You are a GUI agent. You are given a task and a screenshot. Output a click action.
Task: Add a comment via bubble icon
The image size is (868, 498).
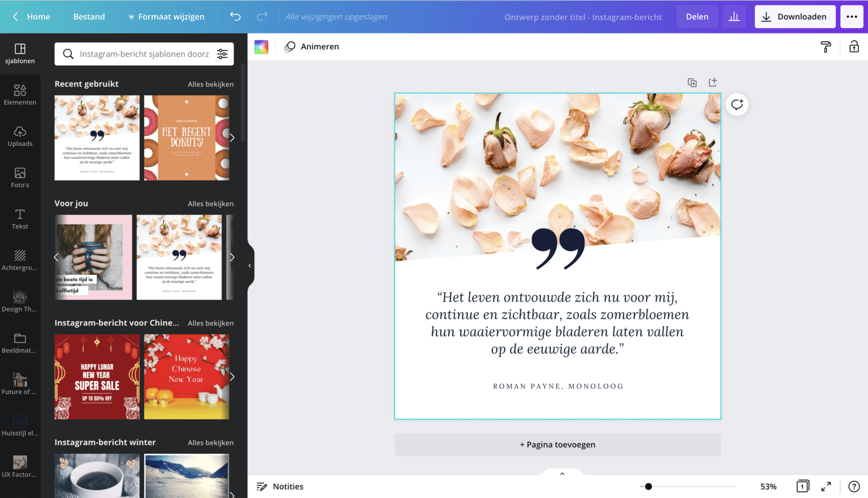click(737, 105)
